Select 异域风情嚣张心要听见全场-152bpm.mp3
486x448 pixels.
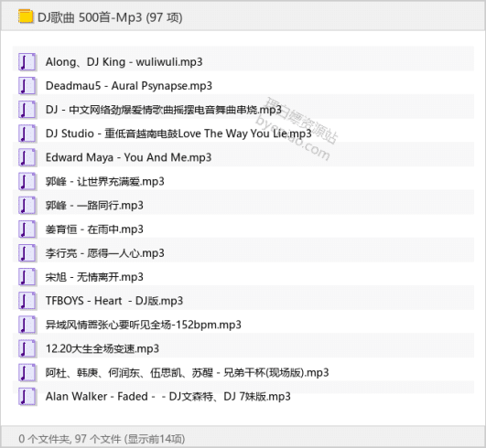point(144,325)
